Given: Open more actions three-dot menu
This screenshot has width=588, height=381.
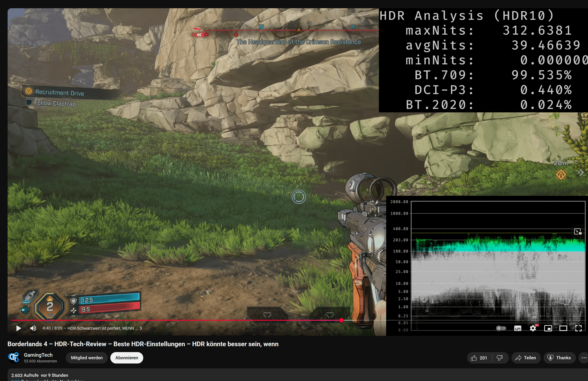Looking at the screenshot, I should [584, 358].
